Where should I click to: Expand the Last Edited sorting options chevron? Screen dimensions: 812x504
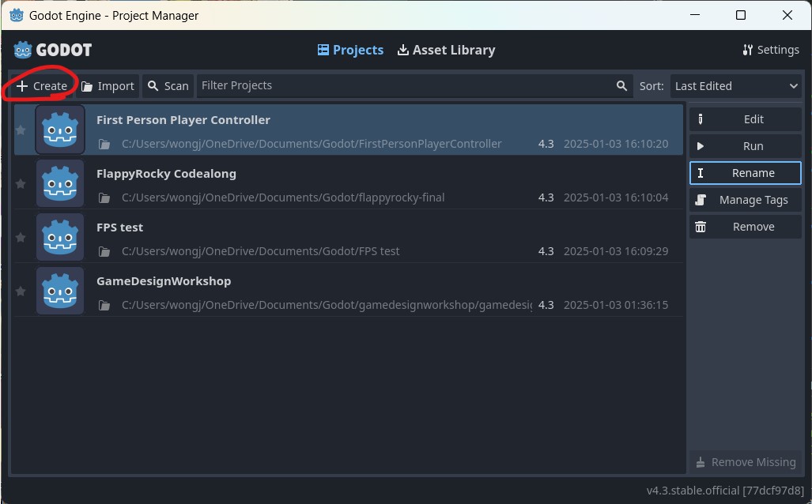point(793,85)
